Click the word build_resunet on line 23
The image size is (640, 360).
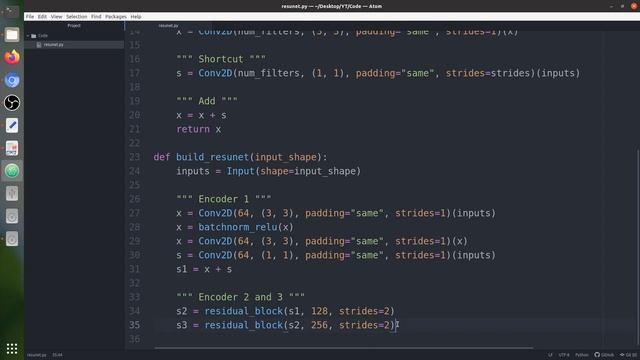[212, 157]
